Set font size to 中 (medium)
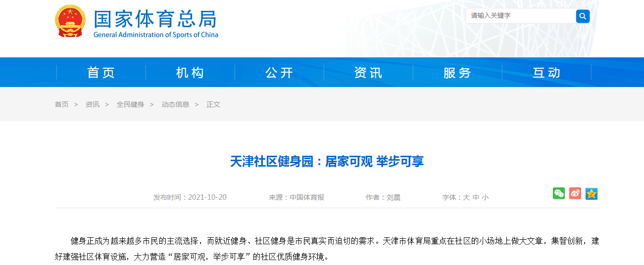 pos(475,197)
